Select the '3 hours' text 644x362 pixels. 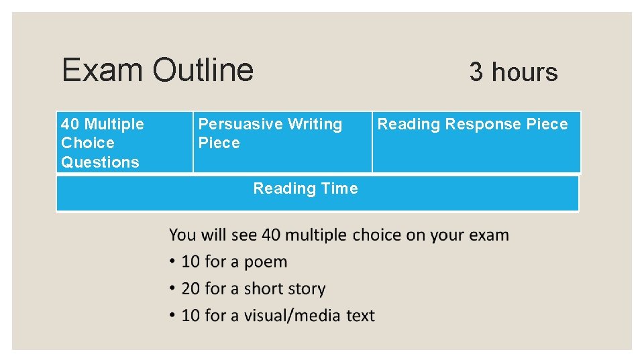(x=513, y=72)
